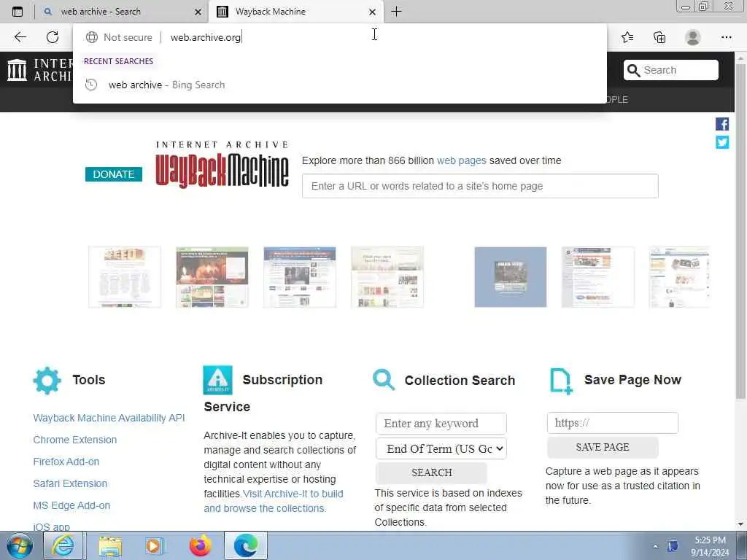Open the Collections icon
The width and height of the screenshot is (747, 560).
click(x=659, y=37)
